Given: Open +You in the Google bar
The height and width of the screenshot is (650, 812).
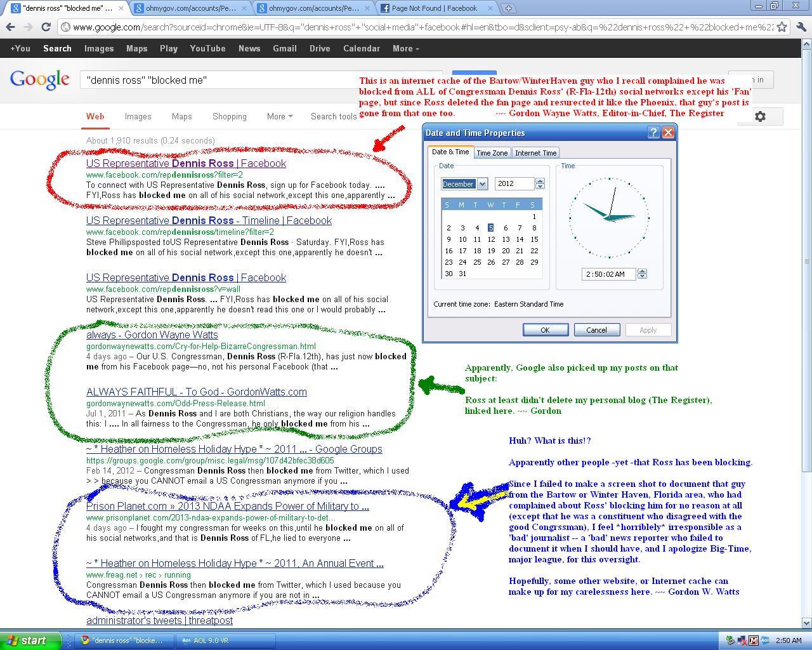Looking at the screenshot, I should pos(20,48).
